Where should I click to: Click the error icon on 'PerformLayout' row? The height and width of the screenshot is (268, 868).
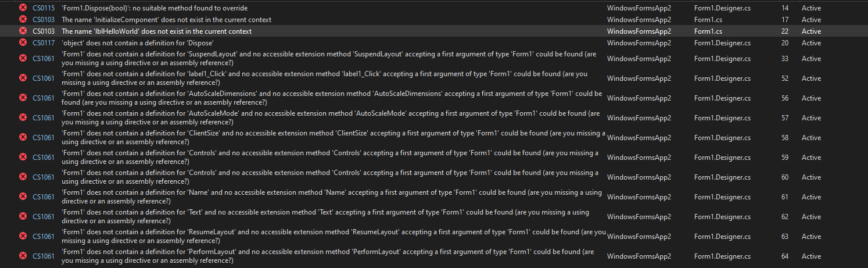tap(23, 256)
